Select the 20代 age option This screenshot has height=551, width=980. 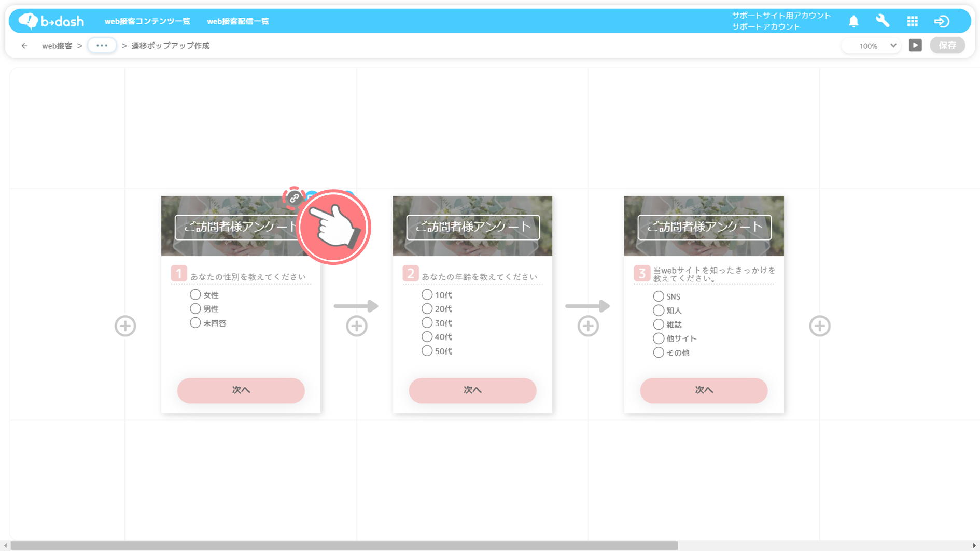pos(427,308)
